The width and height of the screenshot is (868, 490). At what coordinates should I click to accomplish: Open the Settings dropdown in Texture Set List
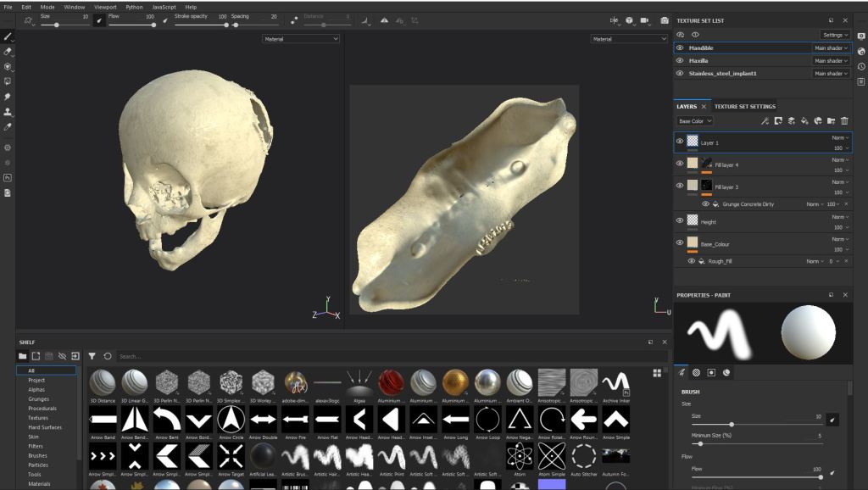click(x=835, y=35)
